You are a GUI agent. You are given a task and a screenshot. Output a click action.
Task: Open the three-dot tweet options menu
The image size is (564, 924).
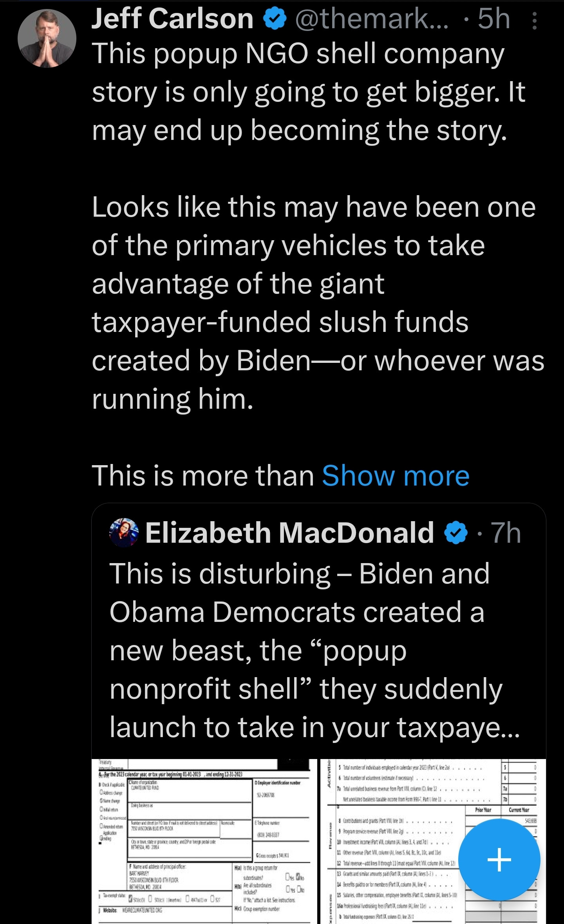pyautogui.click(x=535, y=20)
